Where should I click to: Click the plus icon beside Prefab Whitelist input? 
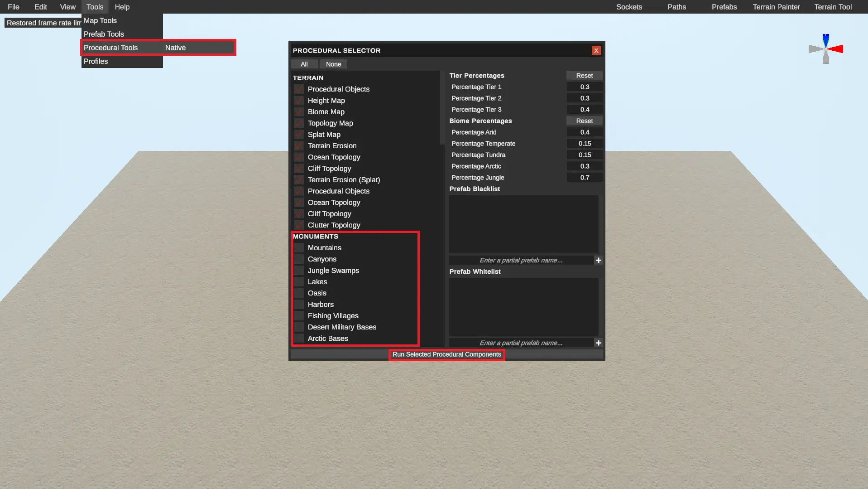pos(598,343)
